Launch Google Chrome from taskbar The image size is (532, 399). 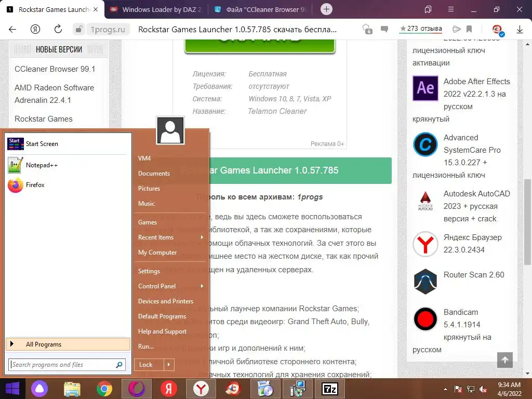click(104, 389)
